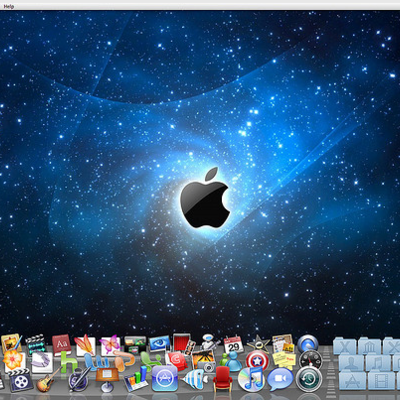The image size is (400, 400).
Task: Launch the Image Capture camera icon
Action: pyautogui.click(x=204, y=361)
